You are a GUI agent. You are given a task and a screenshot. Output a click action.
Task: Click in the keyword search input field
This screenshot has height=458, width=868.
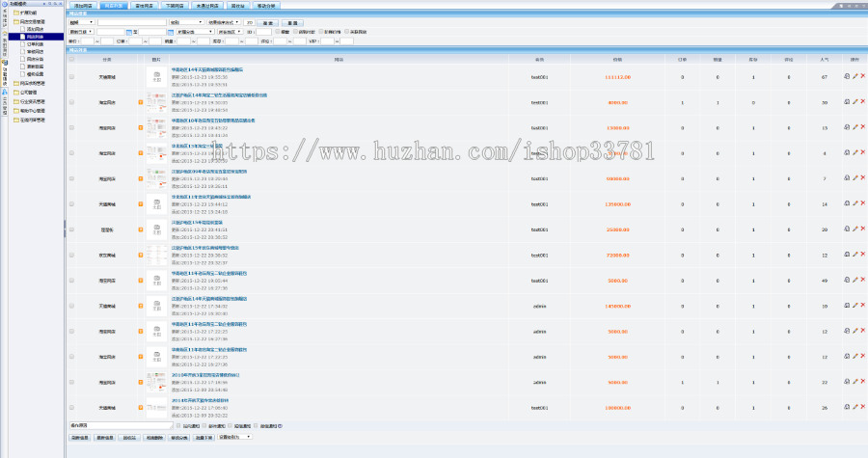132,23
